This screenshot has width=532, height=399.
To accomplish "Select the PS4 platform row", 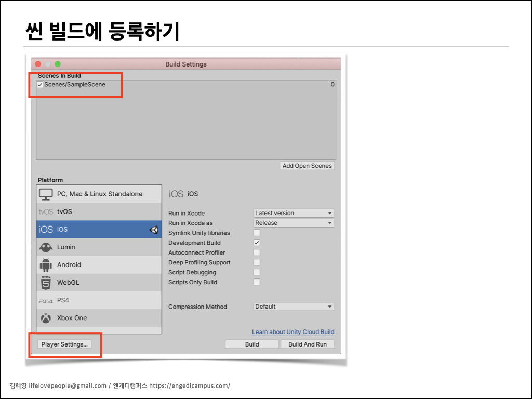I will coord(99,300).
